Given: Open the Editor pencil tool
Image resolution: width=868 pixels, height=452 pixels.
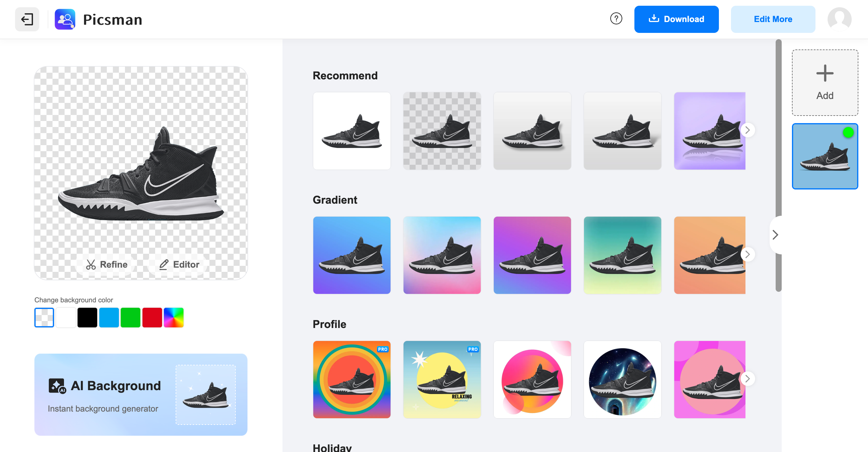Looking at the screenshot, I should pyautogui.click(x=178, y=264).
